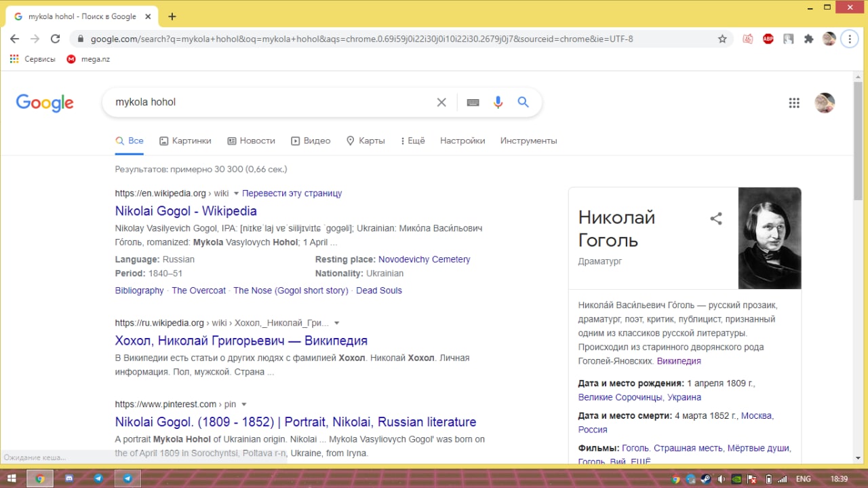Open the Bibliography sitelink
This screenshot has height=488, width=868.
[x=139, y=290]
